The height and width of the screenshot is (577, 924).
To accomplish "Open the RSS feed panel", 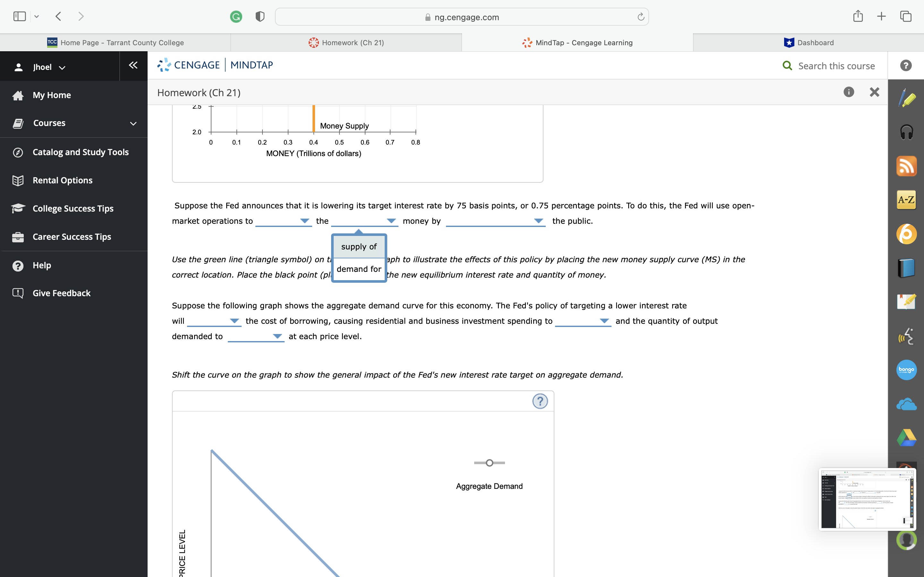I will tap(907, 166).
